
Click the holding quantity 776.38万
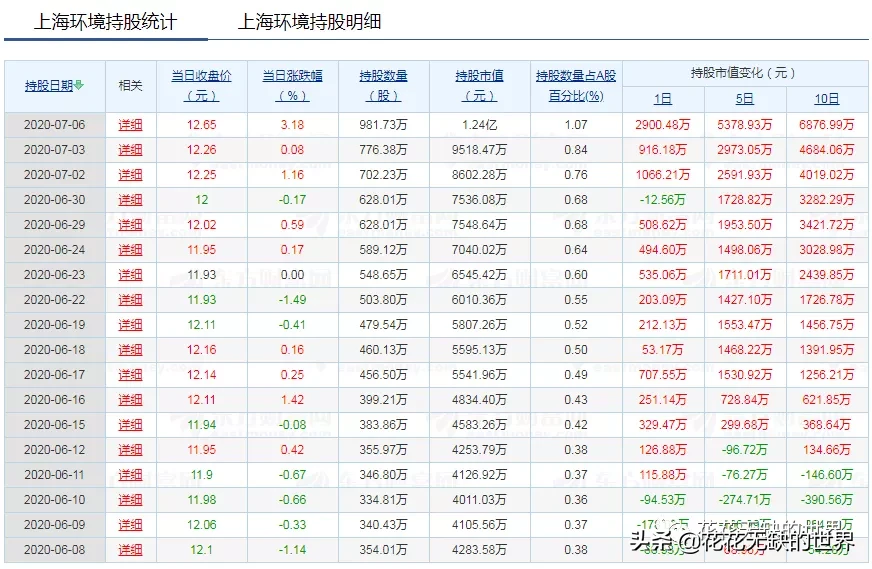coord(383,150)
